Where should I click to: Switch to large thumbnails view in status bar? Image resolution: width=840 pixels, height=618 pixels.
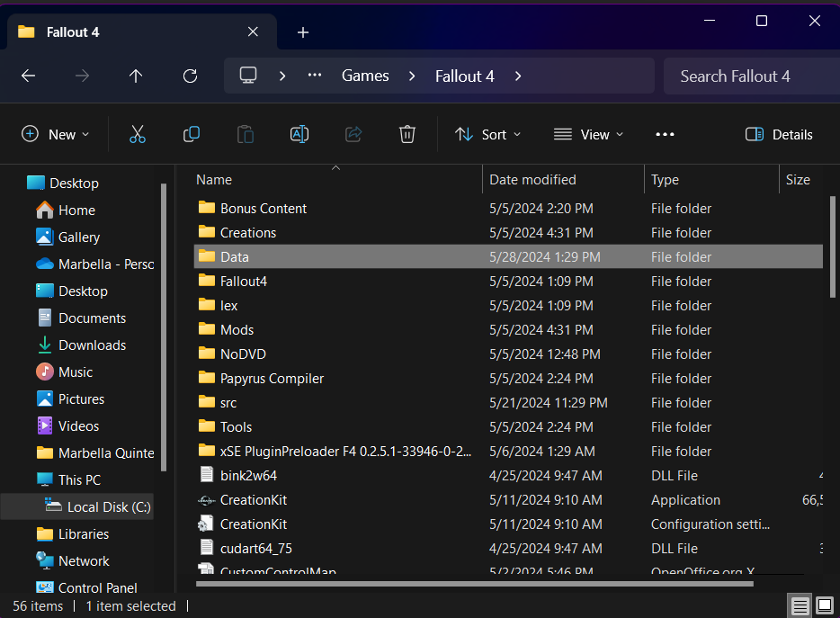[x=823, y=605]
